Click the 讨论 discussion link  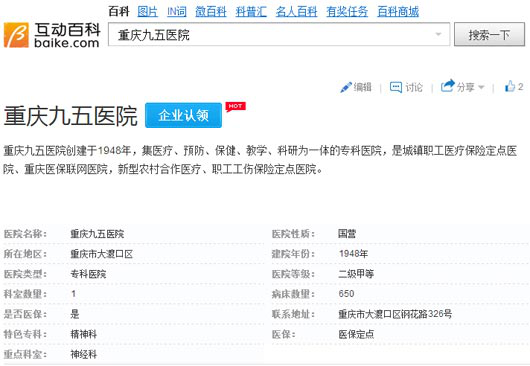[x=414, y=87]
